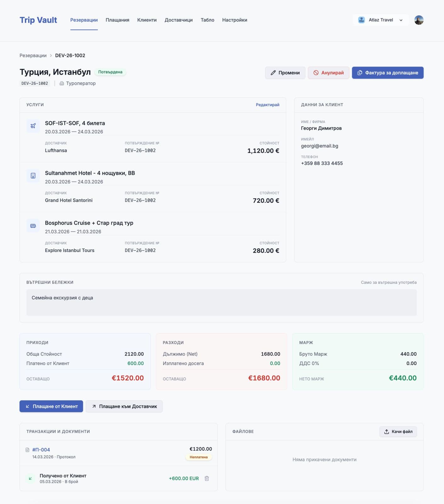Click Плащане към Доставчик button
Image resolution: width=444 pixels, height=504 pixels.
[x=124, y=406]
